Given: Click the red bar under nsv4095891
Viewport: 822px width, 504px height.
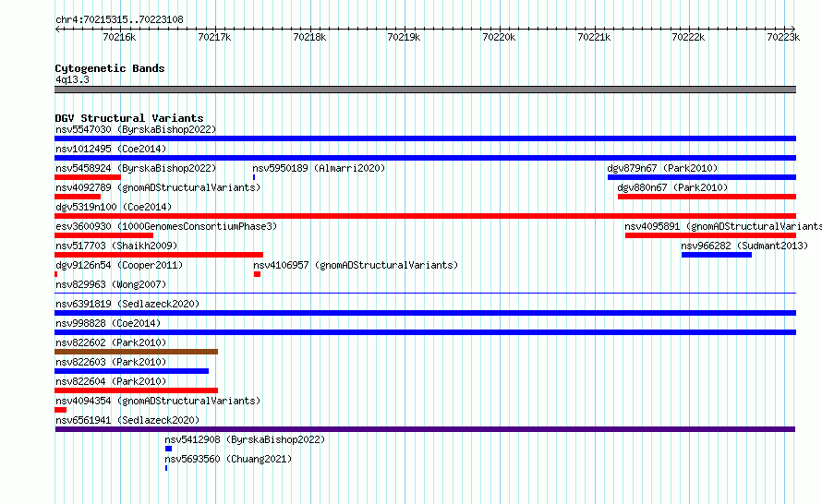Looking at the screenshot, I should (711, 235).
